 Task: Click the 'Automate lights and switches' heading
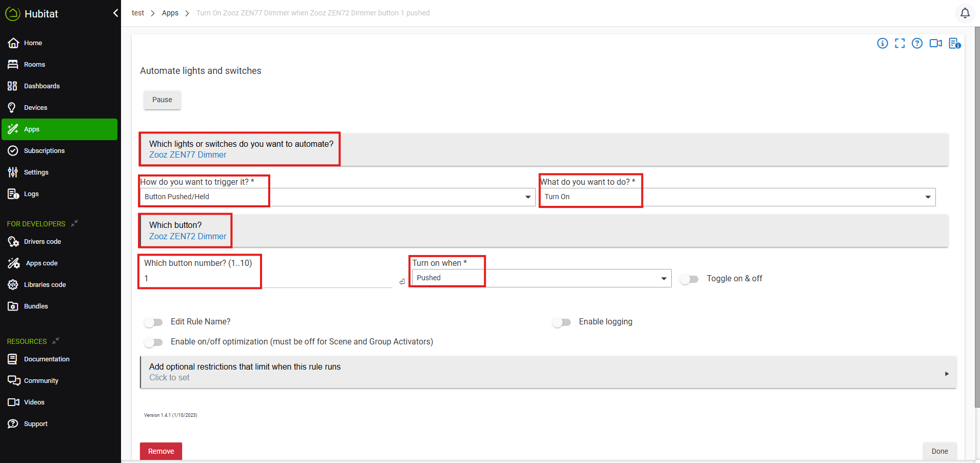point(201,71)
